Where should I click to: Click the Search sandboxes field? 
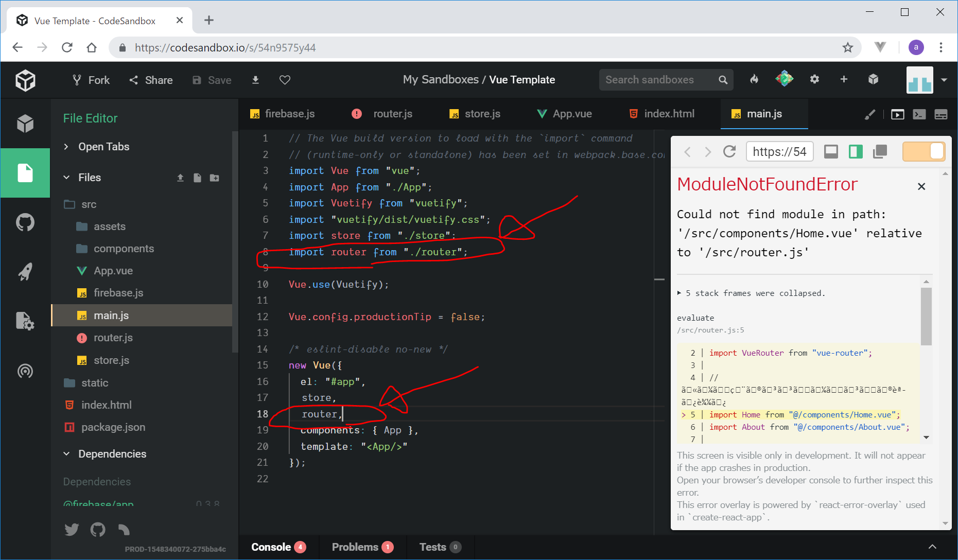pyautogui.click(x=659, y=80)
